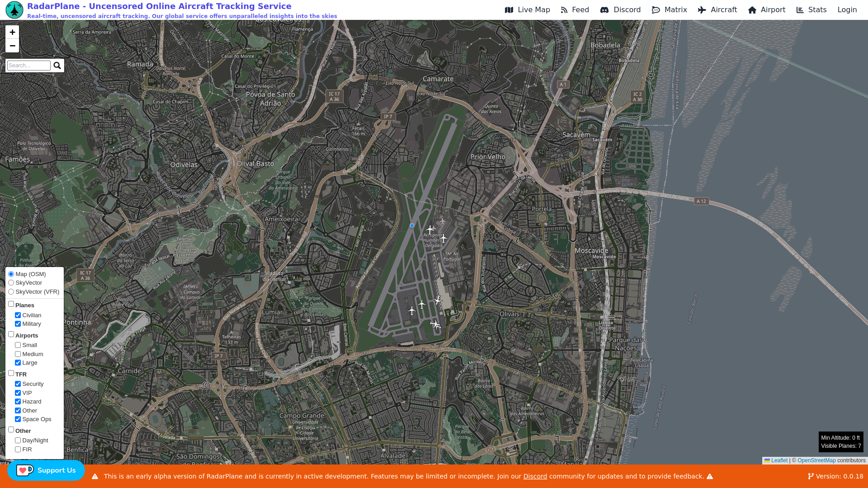Select SkyVector (VFR) map layer
The image size is (868, 488).
point(11,292)
